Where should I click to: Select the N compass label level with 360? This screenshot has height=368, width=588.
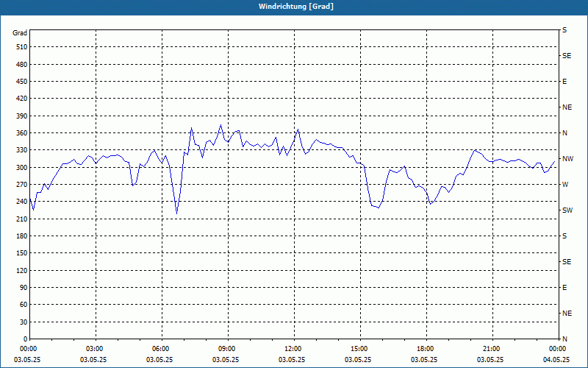[564, 133]
